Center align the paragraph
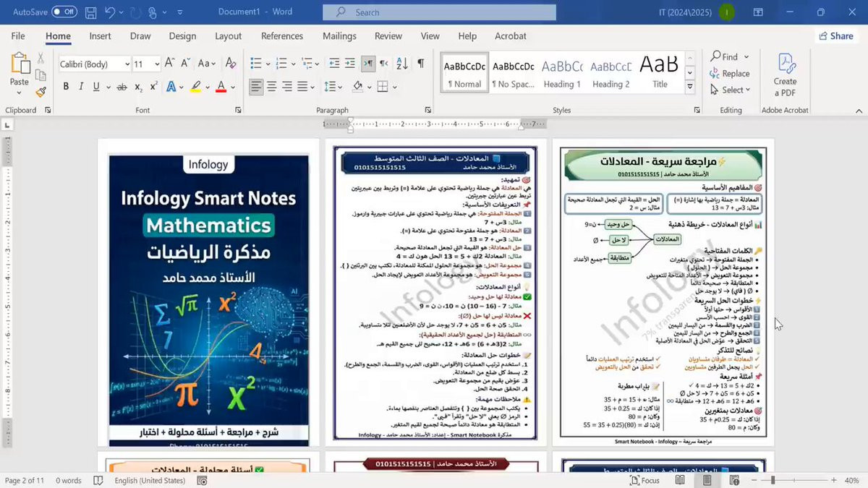868x488 pixels. pyautogui.click(x=272, y=87)
